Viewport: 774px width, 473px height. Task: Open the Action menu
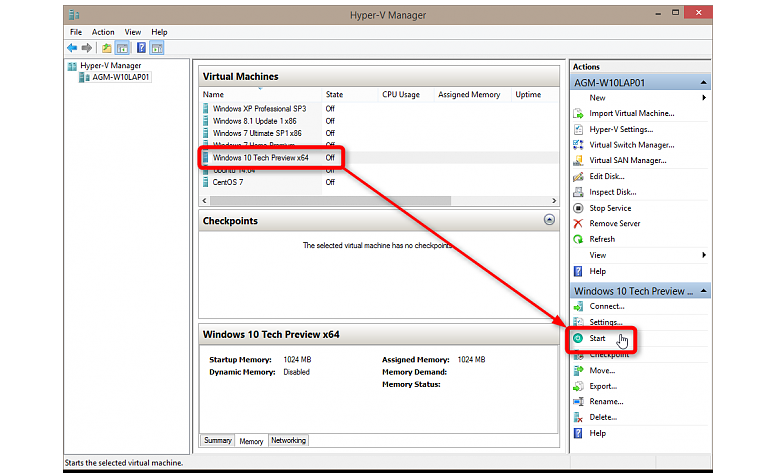[103, 32]
